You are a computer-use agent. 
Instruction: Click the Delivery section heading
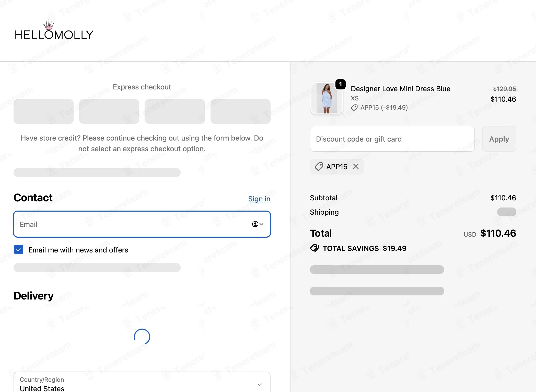(x=33, y=296)
